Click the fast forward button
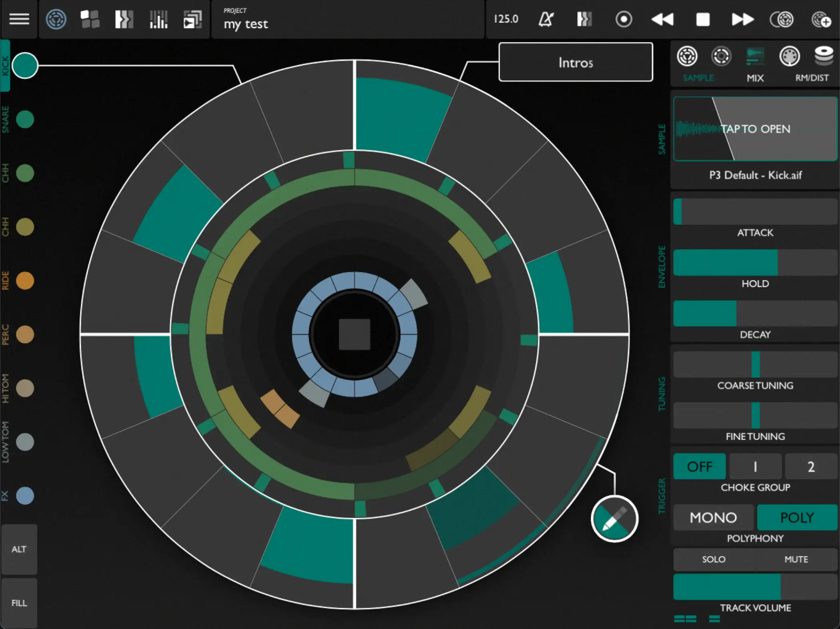The height and width of the screenshot is (629, 840). tap(742, 19)
